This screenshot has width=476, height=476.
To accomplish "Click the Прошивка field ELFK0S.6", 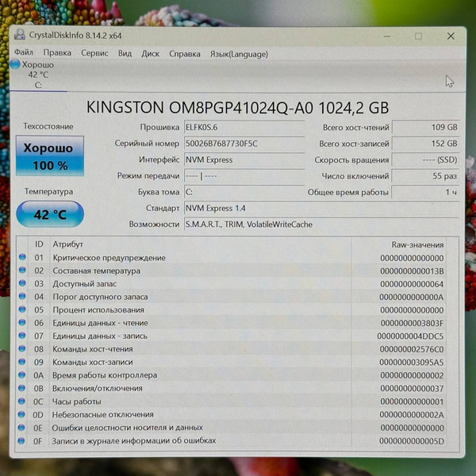I will (244, 127).
